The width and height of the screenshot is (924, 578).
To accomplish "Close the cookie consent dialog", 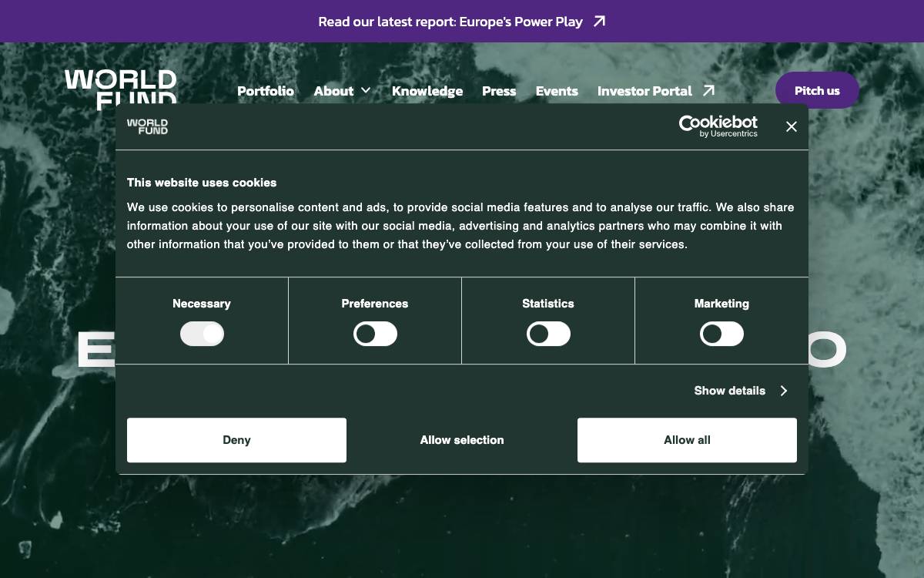I will [x=791, y=126].
